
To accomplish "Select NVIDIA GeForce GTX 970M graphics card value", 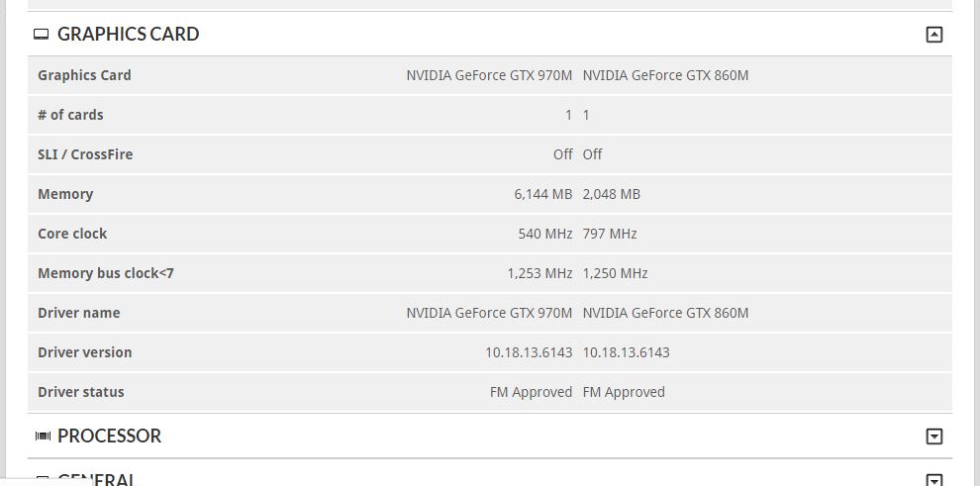I will pos(489,75).
